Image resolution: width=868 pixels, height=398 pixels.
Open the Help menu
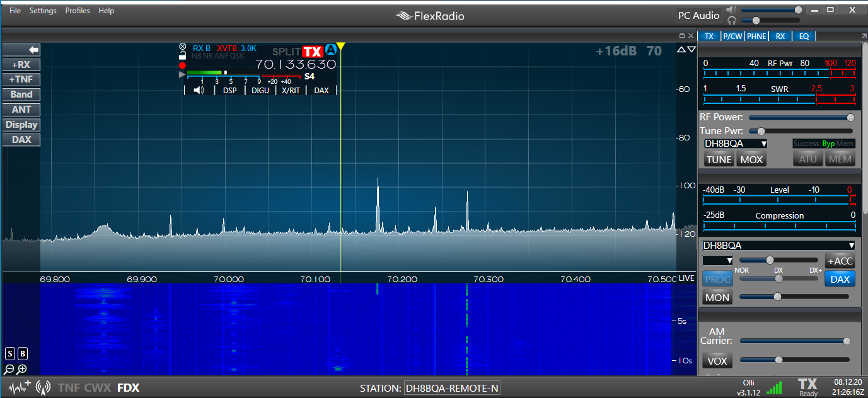point(107,11)
